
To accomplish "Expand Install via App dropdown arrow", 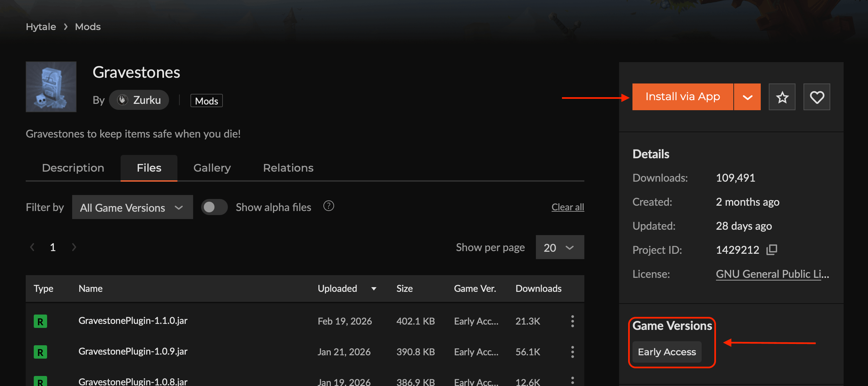I will [747, 97].
